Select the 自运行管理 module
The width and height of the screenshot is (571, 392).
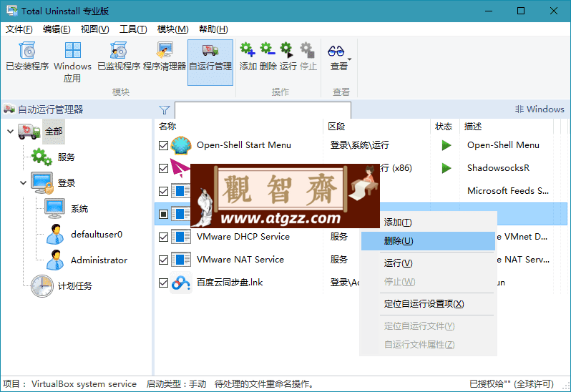coord(210,62)
